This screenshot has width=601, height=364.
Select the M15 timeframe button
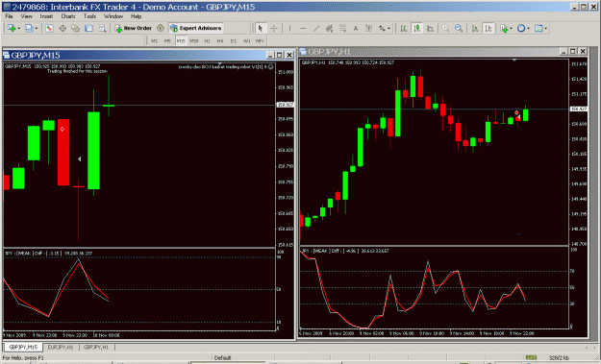(181, 40)
